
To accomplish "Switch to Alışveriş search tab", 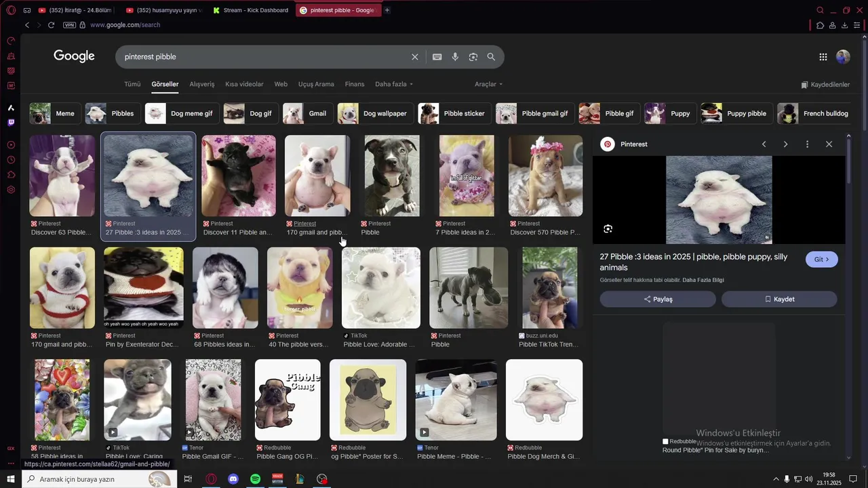I will tap(202, 84).
